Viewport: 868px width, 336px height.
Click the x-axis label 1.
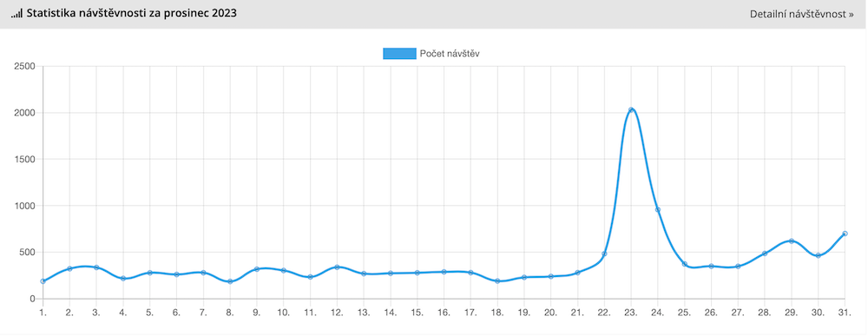(x=43, y=313)
